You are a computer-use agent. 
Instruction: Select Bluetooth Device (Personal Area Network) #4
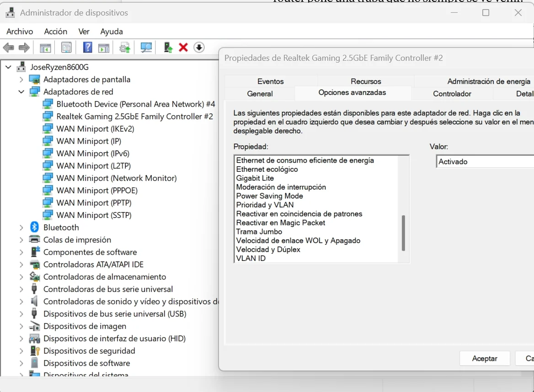[x=135, y=104]
